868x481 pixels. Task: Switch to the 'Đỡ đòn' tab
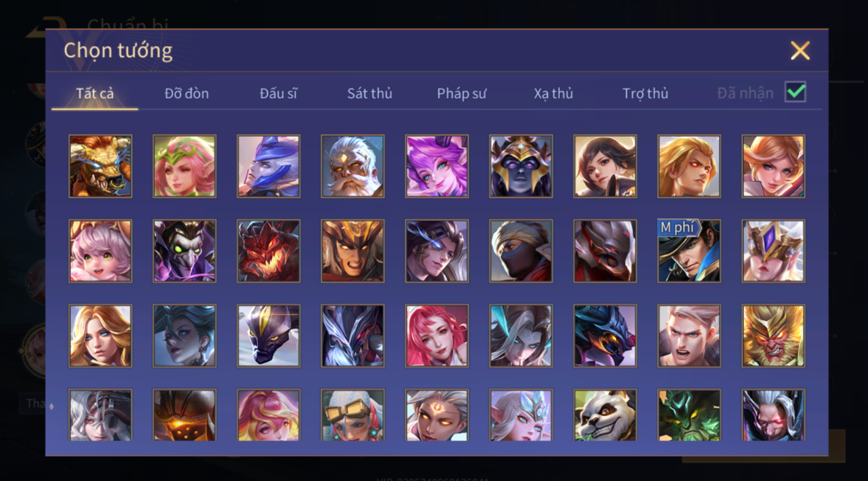(x=186, y=93)
